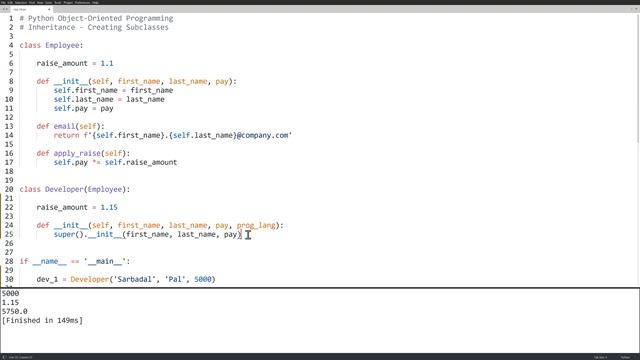The image size is (640, 360).
Task: Open the Goto menu
Action: [49, 2]
